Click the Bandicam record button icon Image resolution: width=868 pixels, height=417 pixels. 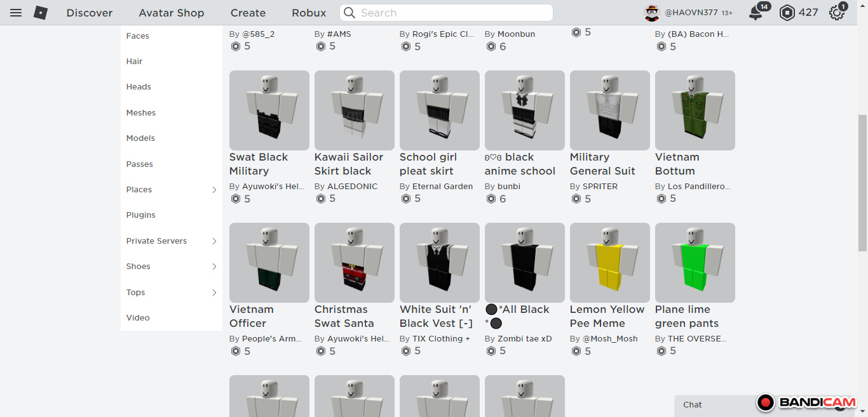pyautogui.click(x=766, y=402)
